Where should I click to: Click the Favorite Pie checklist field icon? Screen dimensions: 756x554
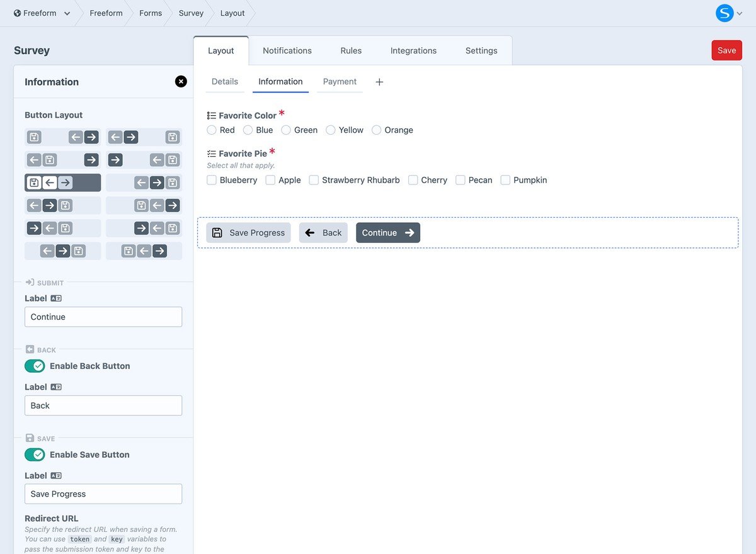coord(212,154)
